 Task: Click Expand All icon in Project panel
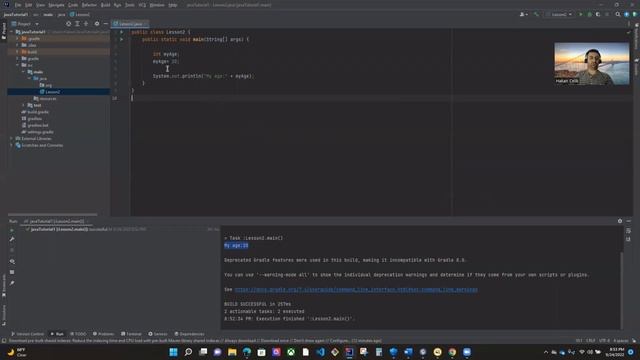(x=77, y=24)
